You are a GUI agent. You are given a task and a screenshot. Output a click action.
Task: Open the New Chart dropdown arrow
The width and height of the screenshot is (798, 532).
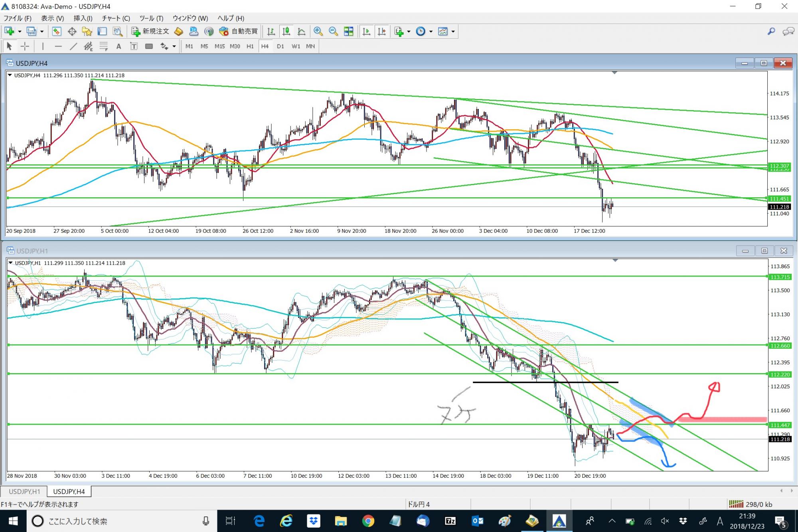coord(19,32)
